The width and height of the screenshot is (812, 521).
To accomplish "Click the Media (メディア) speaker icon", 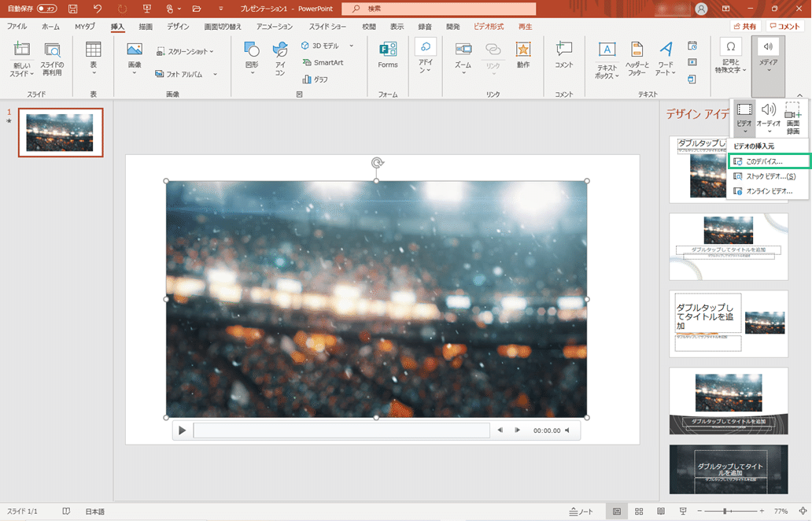I will 768,47.
